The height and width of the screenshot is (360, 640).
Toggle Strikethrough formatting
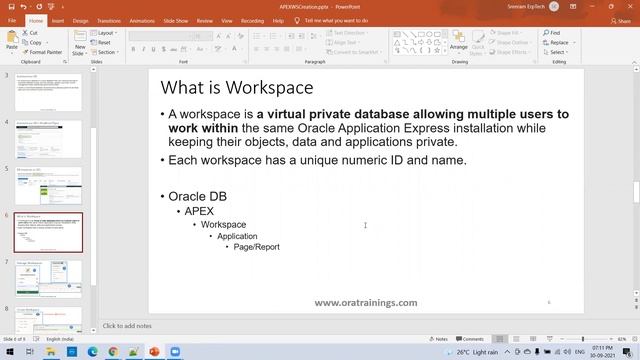[x=173, y=49]
